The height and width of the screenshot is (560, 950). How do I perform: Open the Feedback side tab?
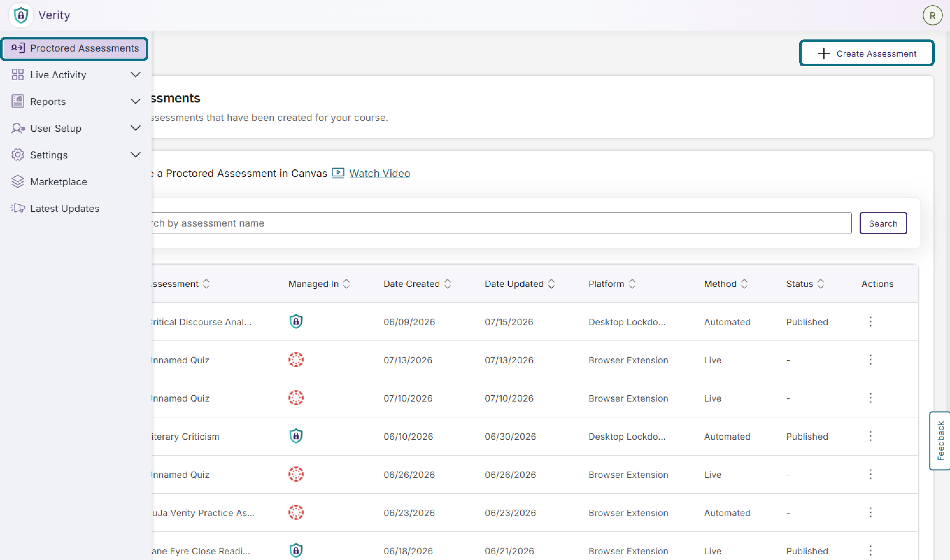coord(940,440)
